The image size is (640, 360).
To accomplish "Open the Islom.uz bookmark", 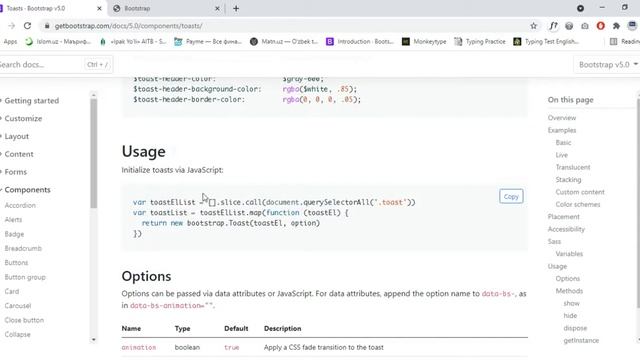I will pyautogui.click(x=58, y=41).
